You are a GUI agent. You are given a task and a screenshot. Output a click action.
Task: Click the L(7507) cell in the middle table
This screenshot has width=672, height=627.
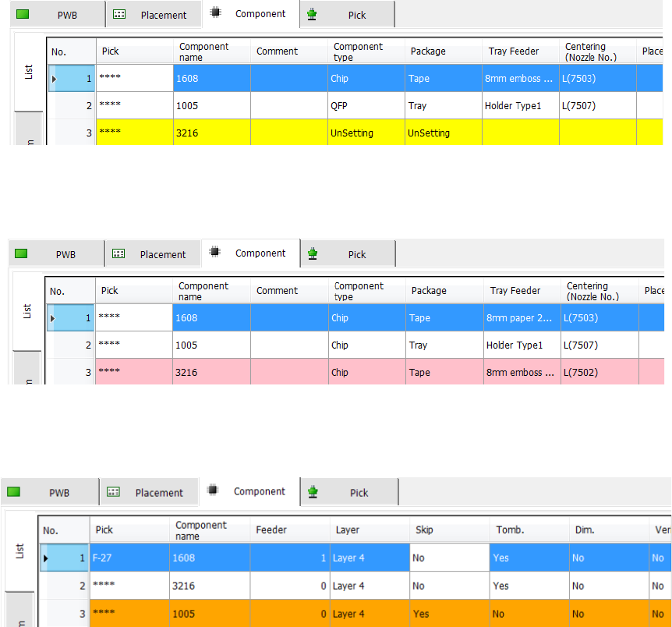[599, 345]
